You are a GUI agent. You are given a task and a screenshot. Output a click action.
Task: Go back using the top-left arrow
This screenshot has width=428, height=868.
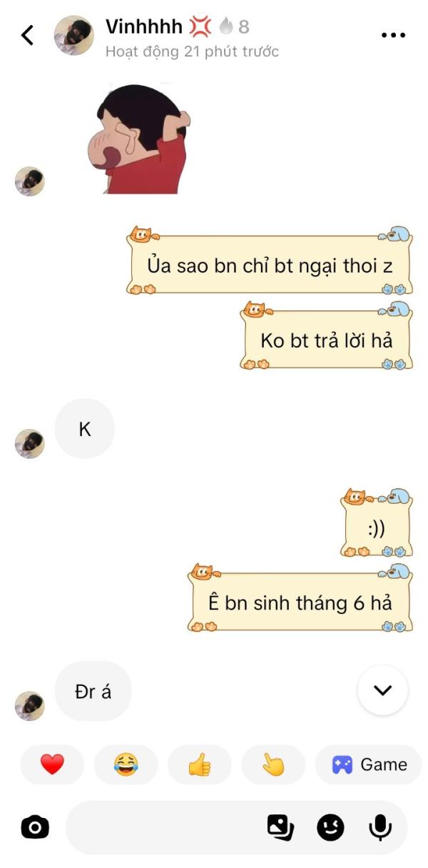click(27, 35)
